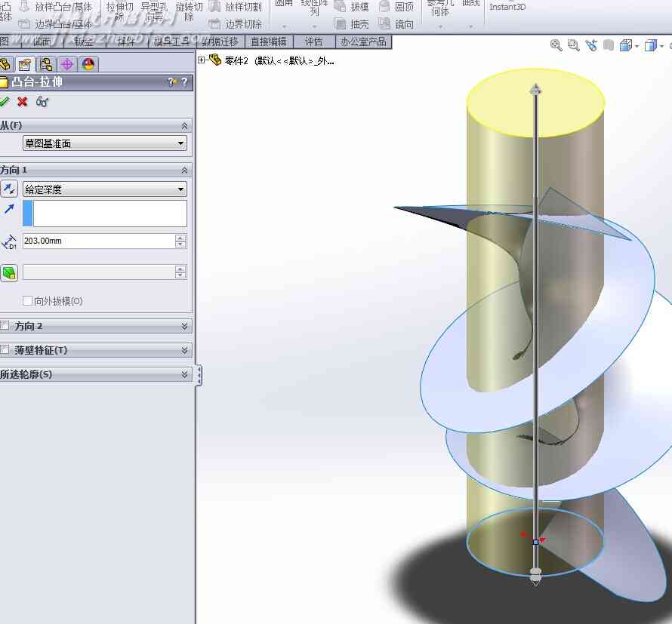Switch to the 直接编辑 tab

click(x=268, y=41)
